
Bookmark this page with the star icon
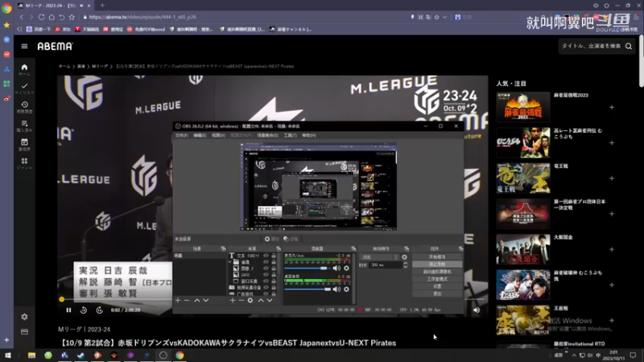pos(72,17)
